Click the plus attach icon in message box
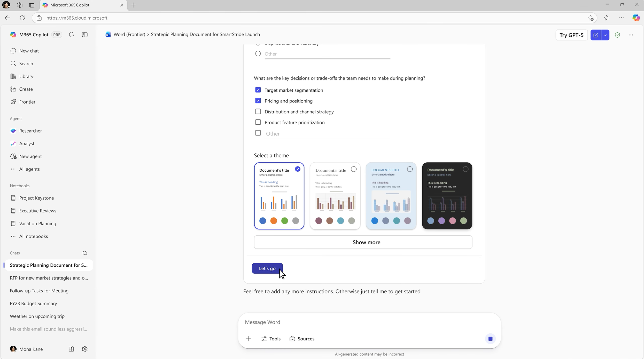 click(249, 339)
